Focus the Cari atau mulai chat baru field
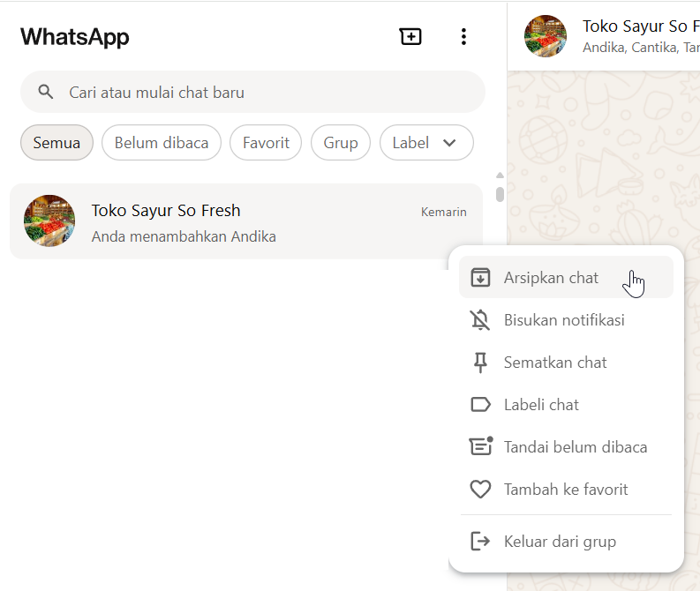 click(x=265, y=93)
